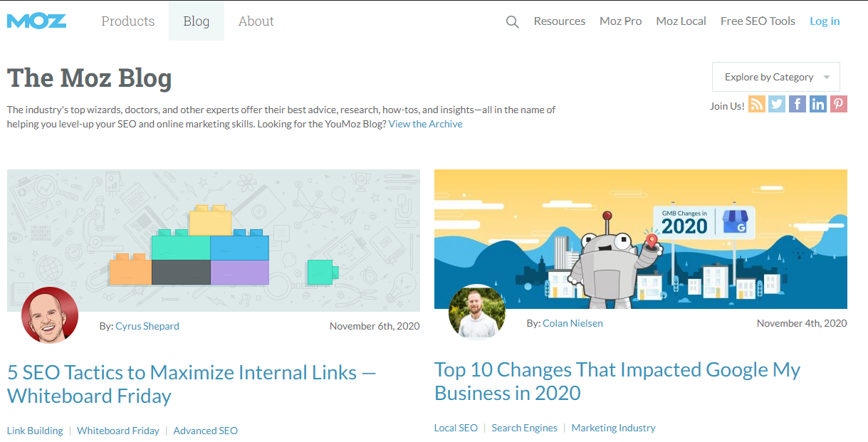The height and width of the screenshot is (442, 868).
Task: Select the Search Engines tag
Action: coord(525,428)
